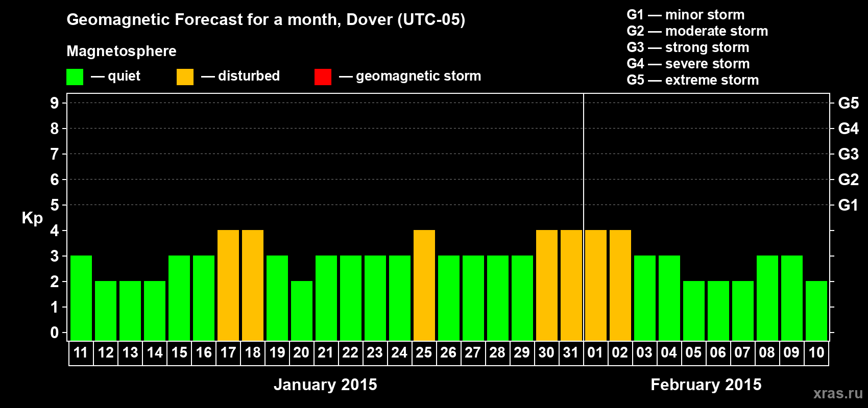Click the 'G4' label on right axis
Screen dimensions: 868x408
point(849,129)
